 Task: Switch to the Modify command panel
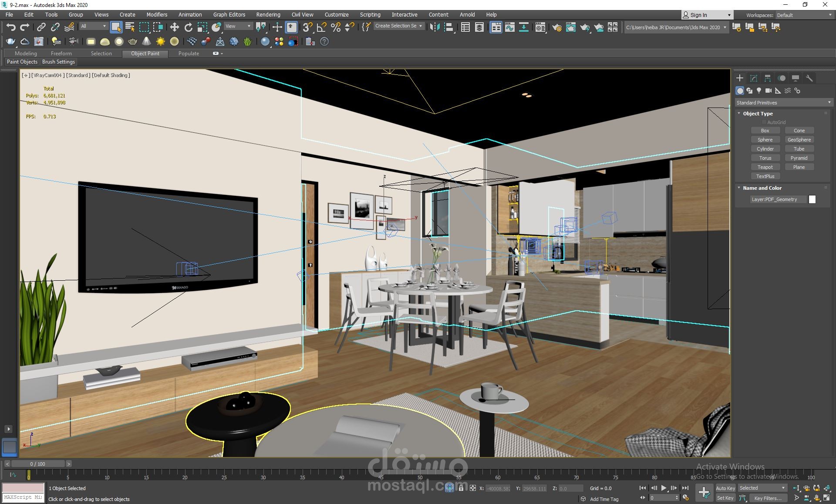[x=754, y=78]
